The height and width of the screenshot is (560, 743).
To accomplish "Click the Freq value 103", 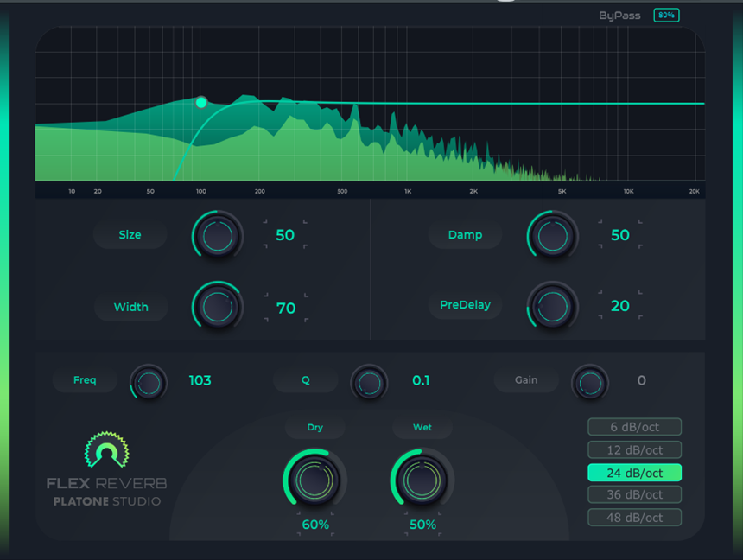I will click(200, 380).
